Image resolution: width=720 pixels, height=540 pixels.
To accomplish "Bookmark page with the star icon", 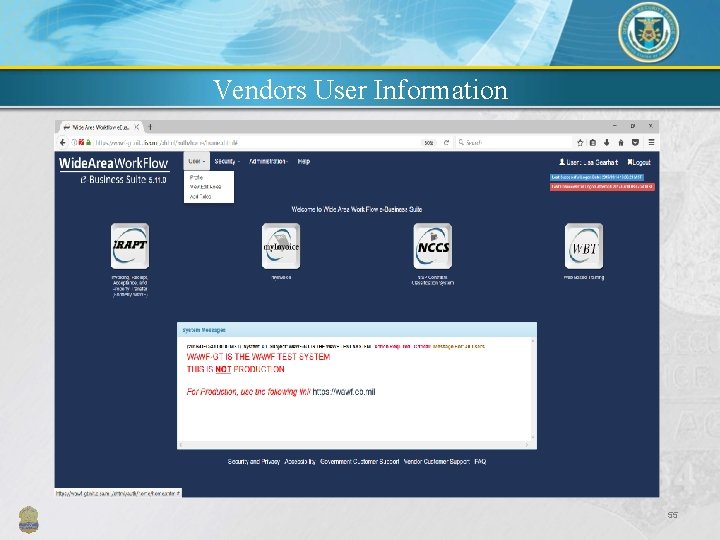I will 580,143.
